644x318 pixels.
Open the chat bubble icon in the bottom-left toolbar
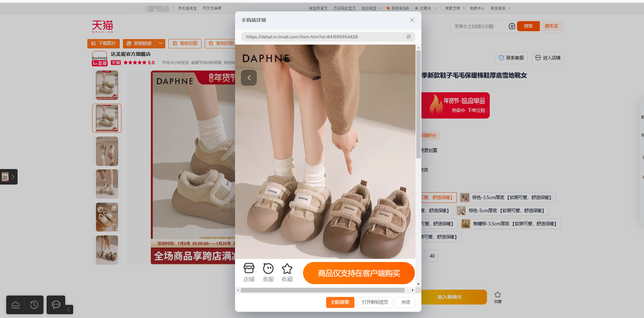click(56, 305)
